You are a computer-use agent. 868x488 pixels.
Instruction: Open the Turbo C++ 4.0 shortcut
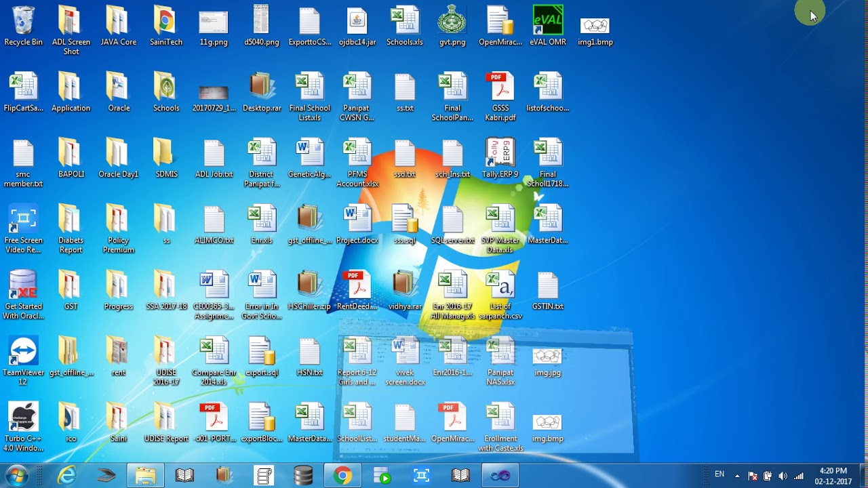coord(23,418)
